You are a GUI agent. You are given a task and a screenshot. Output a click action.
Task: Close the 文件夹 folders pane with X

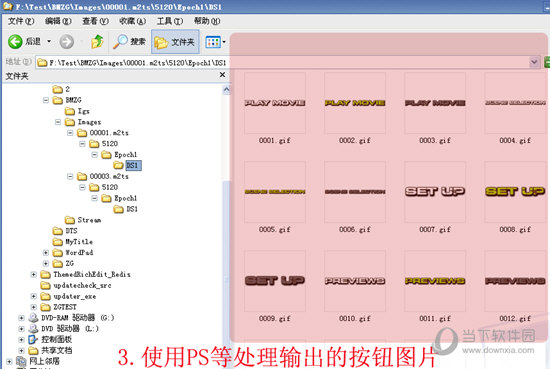coord(222,75)
